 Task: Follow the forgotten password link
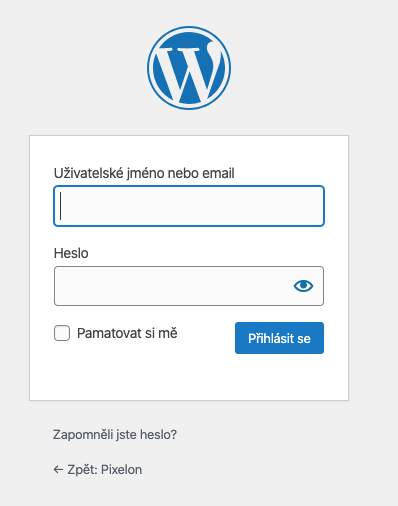[x=115, y=435]
